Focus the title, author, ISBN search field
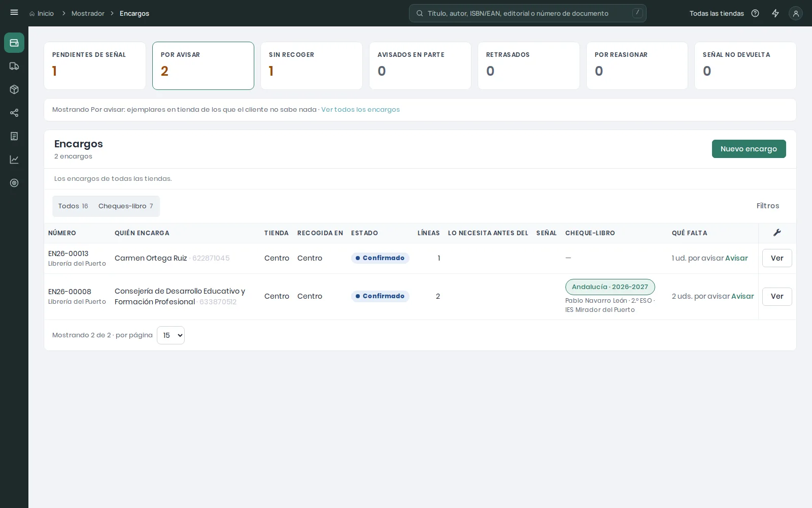Viewport: 812px width, 508px height. tap(528, 13)
